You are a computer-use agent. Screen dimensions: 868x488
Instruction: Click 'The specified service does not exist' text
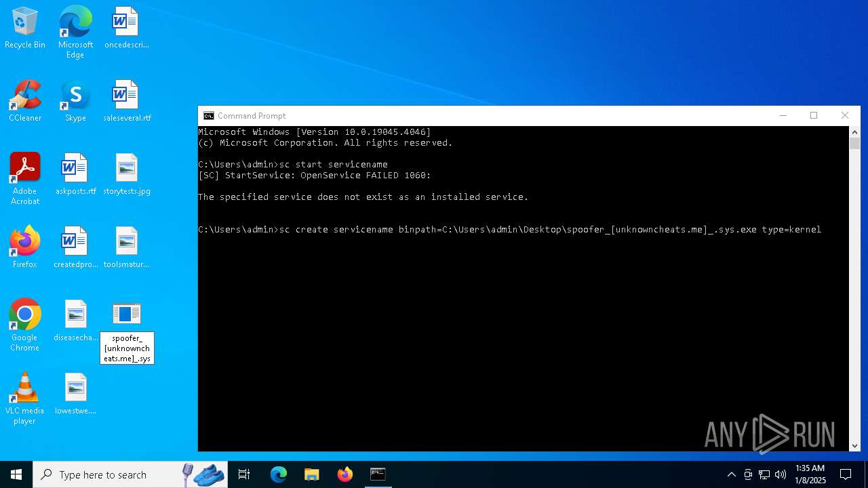(x=363, y=197)
